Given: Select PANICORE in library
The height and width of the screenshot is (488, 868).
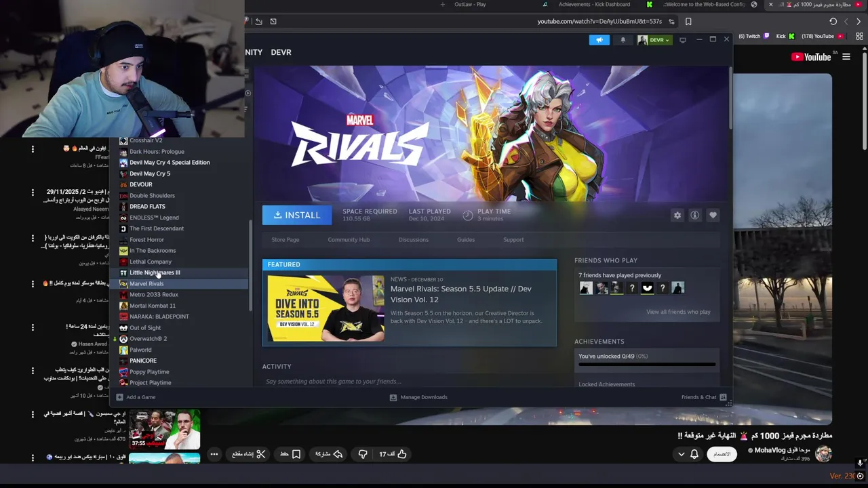Looking at the screenshot, I should point(143,361).
